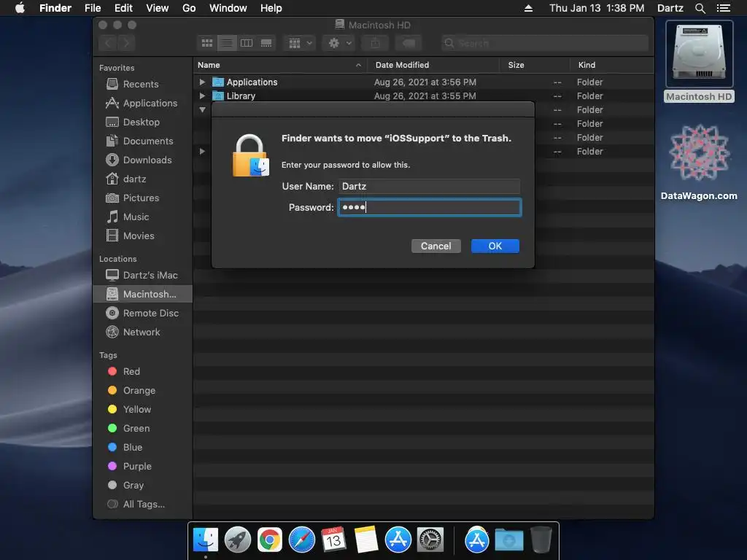Image resolution: width=747 pixels, height=560 pixels.
Task: Go forward with the toolbar forward arrow
Action: [x=126, y=43]
